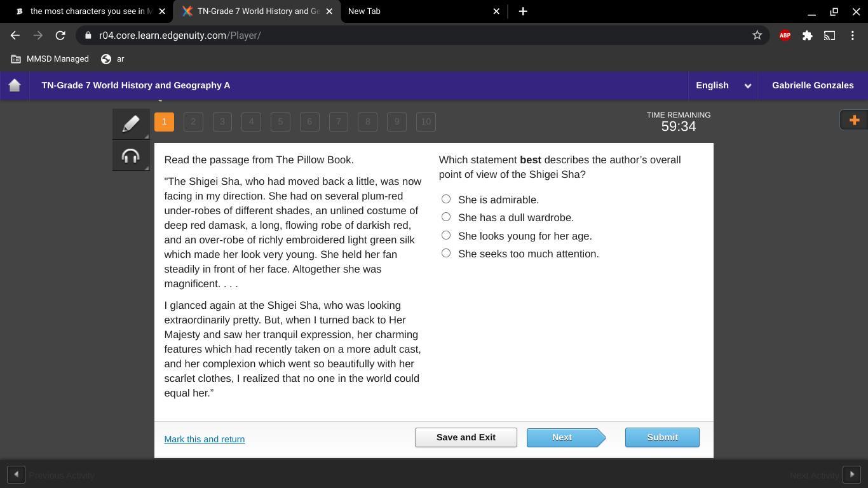Jump to question 2

(193, 121)
